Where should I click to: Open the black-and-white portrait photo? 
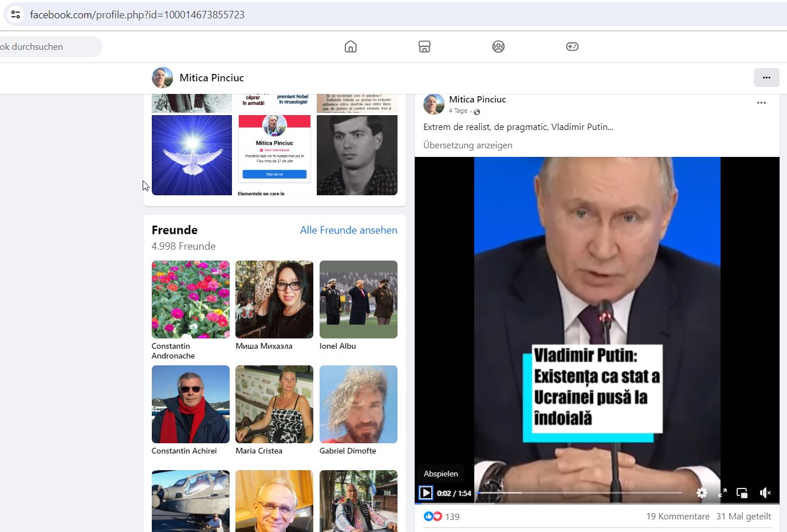357,155
